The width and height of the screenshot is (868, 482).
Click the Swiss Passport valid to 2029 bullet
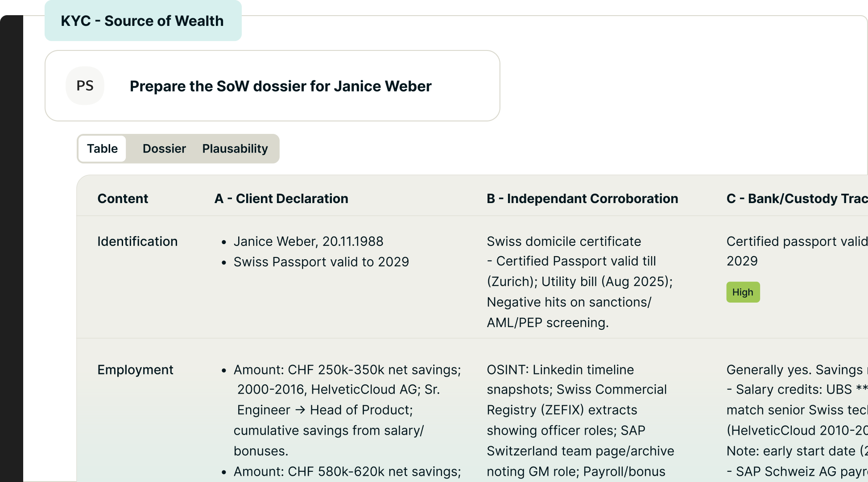[321, 262]
